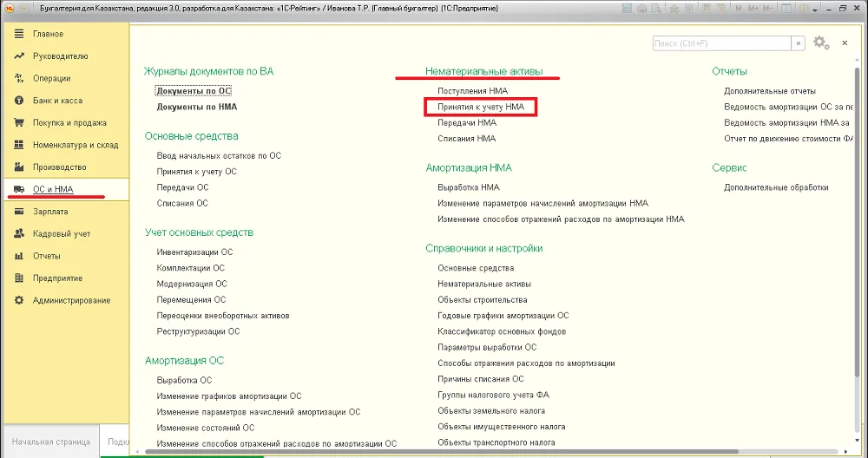This screenshot has width=868, height=458.
Task: Click the Администрирование gear icon
Action: pyautogui.click(x=19, y=300)
